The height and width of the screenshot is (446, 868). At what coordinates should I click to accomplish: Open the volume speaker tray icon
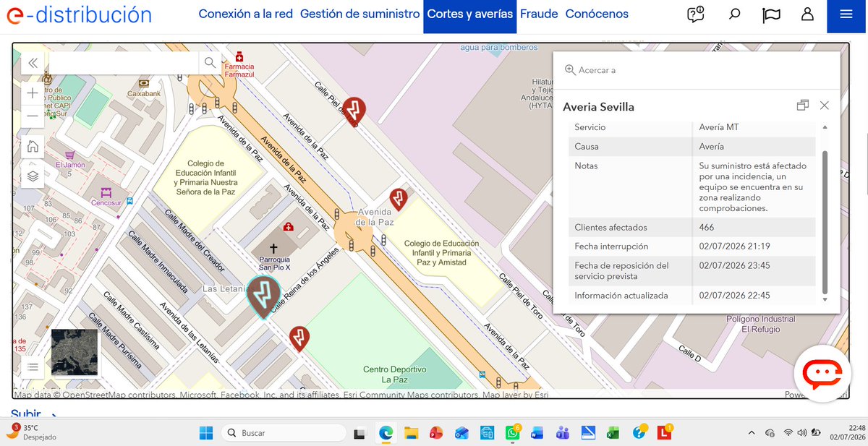(801, 433)
